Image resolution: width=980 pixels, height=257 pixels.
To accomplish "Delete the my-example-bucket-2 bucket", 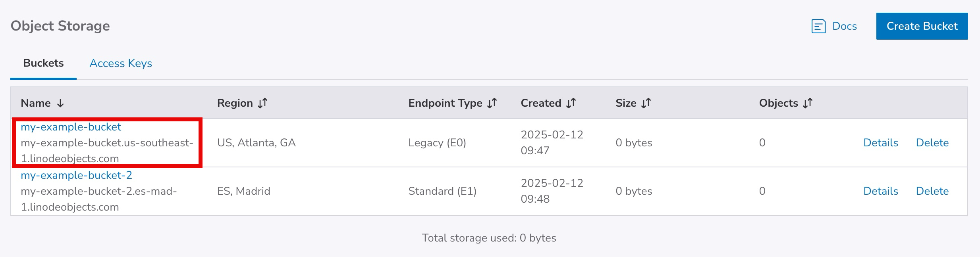I will tap(932, 191).
